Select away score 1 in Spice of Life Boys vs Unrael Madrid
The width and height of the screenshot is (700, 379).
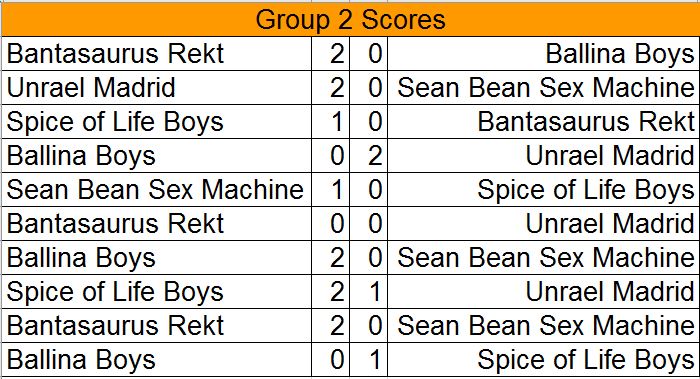[368, 292]
